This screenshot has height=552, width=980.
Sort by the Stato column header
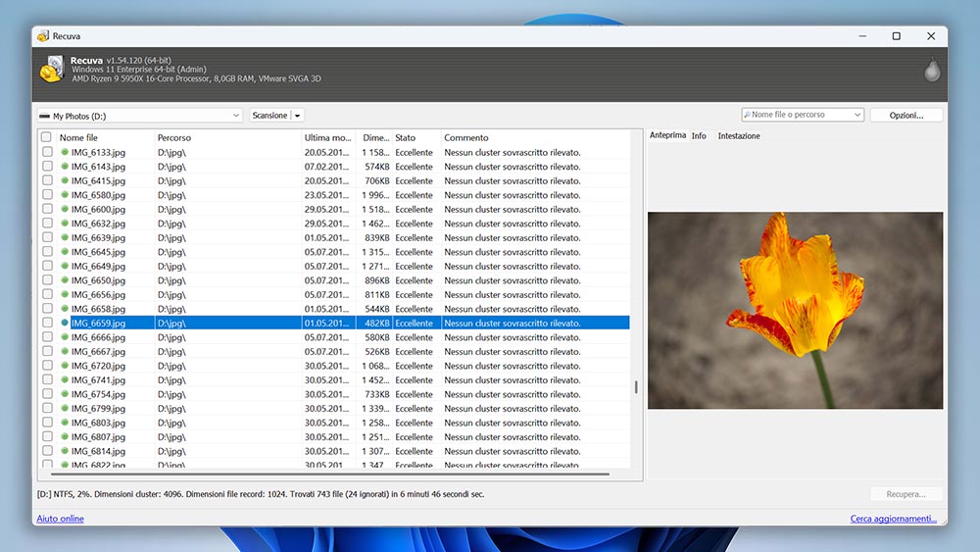pyautogui.click(x=416, y=137)
